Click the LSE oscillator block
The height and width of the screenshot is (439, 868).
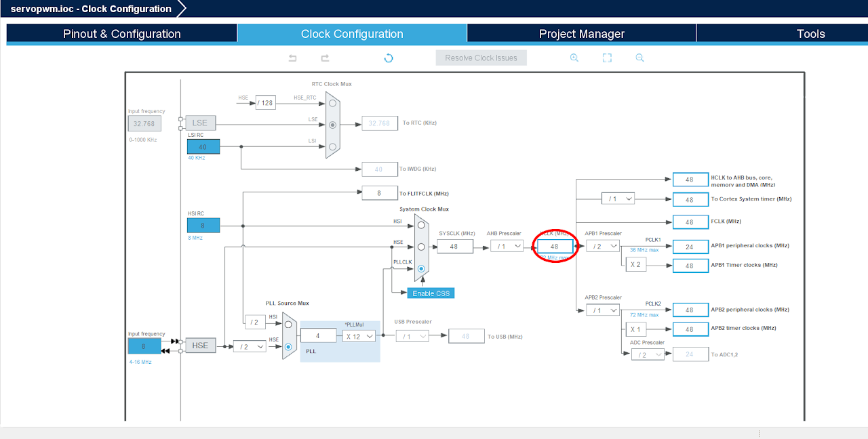click(200, 123)
